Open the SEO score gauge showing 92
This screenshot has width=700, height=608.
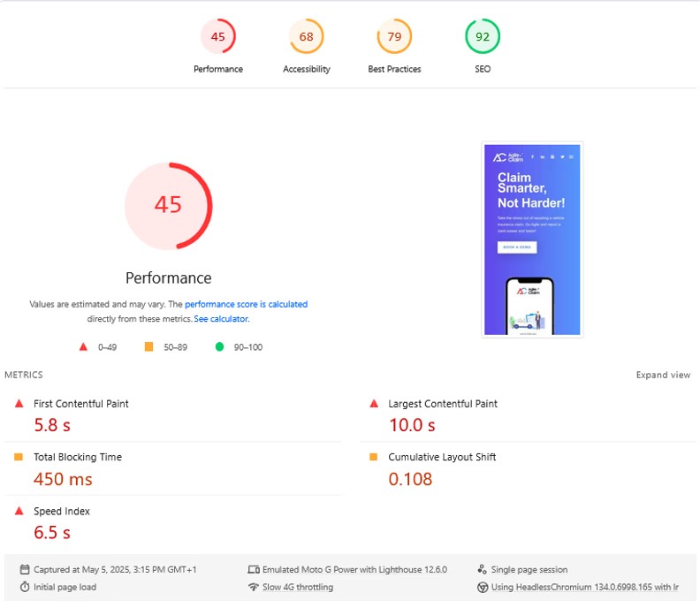pyautogui.click(x=483, y=36)
